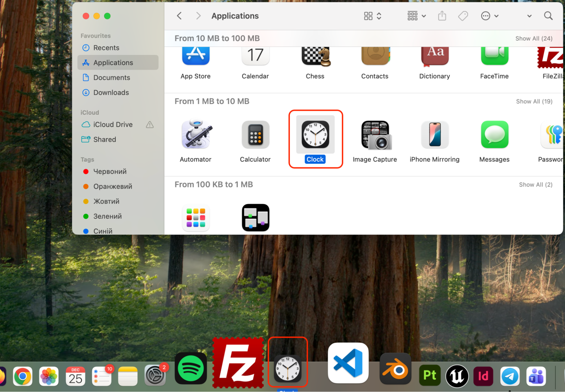
Task: Select the Image Capture app
Action: click(x=375, y=135)
